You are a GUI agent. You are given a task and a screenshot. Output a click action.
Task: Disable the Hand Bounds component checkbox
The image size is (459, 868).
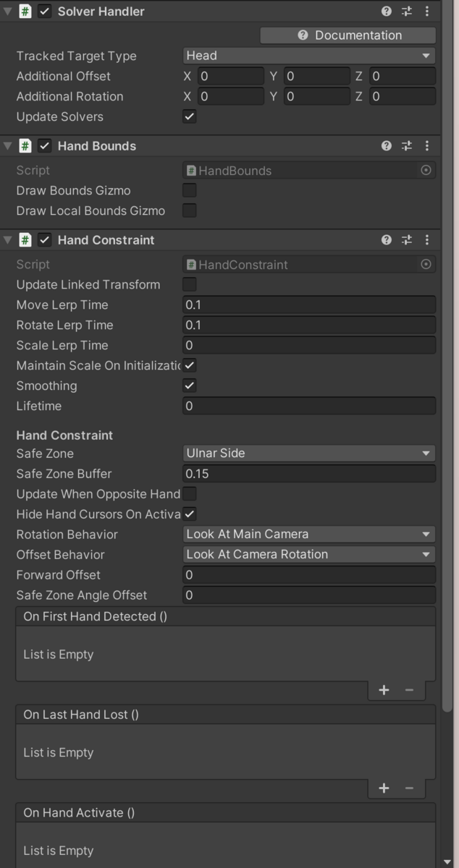[x=44, y=146]
